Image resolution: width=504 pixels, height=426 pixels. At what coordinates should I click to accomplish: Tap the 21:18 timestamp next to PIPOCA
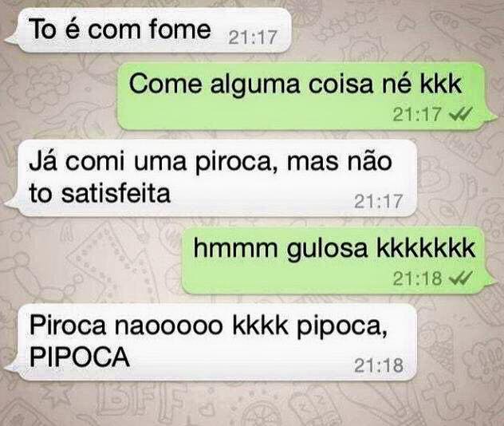(x=378, y=365)
